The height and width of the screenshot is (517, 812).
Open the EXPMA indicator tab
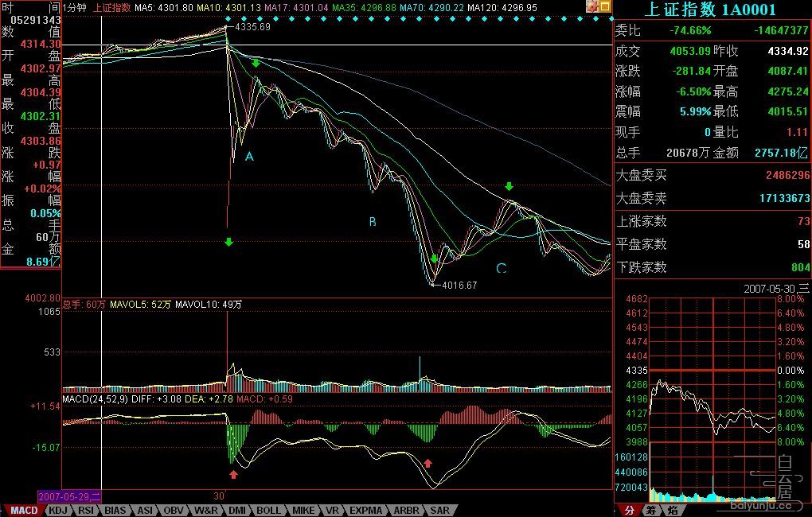365,511
